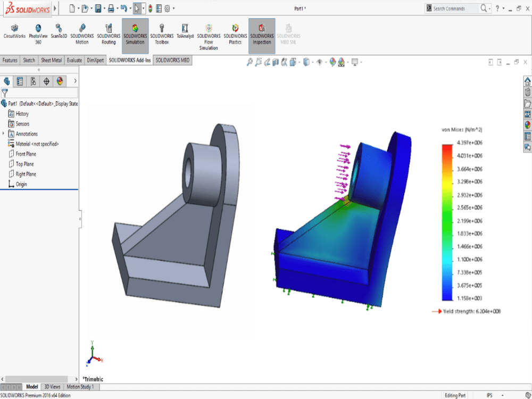The height and width of the screenshot is (399, 532).
Task: Switch to the Features tab
Action: click(x=10, y=60)
